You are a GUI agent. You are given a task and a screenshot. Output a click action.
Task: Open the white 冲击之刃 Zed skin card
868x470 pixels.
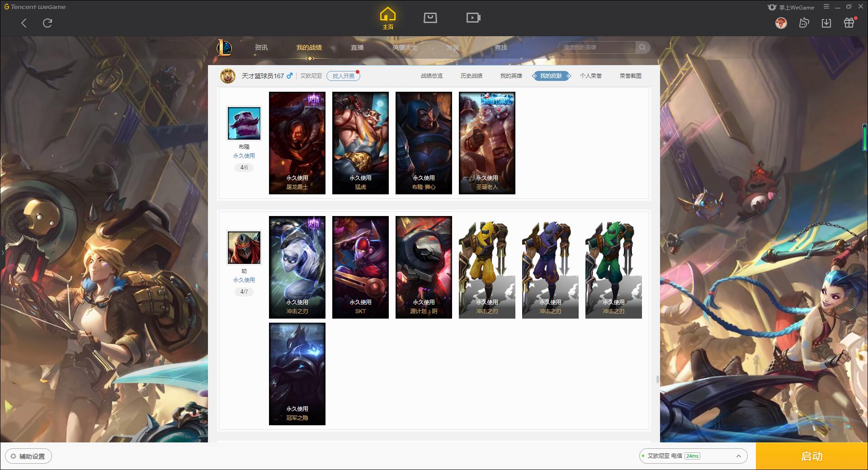point(297,268)
